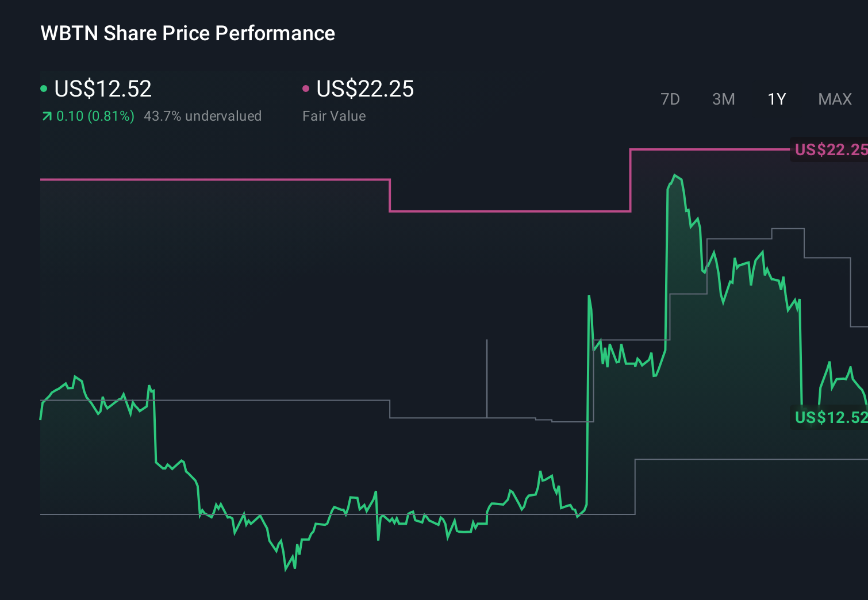Click the WBTN Share Price Performance title
The image size is (868, 600).
click(187, 33)
